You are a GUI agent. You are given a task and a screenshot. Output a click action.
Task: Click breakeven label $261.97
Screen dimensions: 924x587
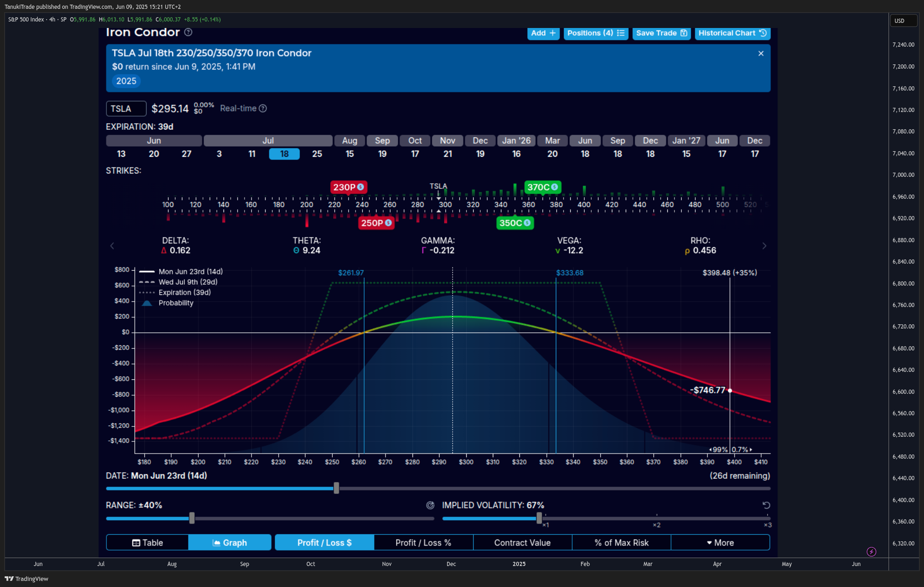(x=351, y=273)
